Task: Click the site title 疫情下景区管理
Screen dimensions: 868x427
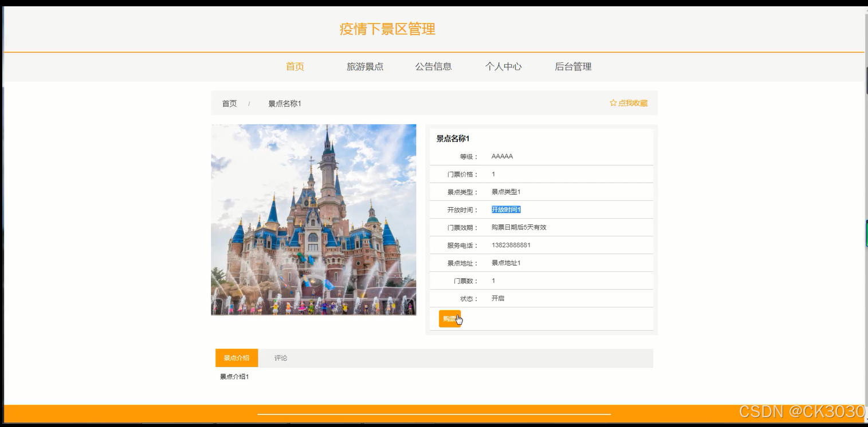Action: (x=388, y=29)
